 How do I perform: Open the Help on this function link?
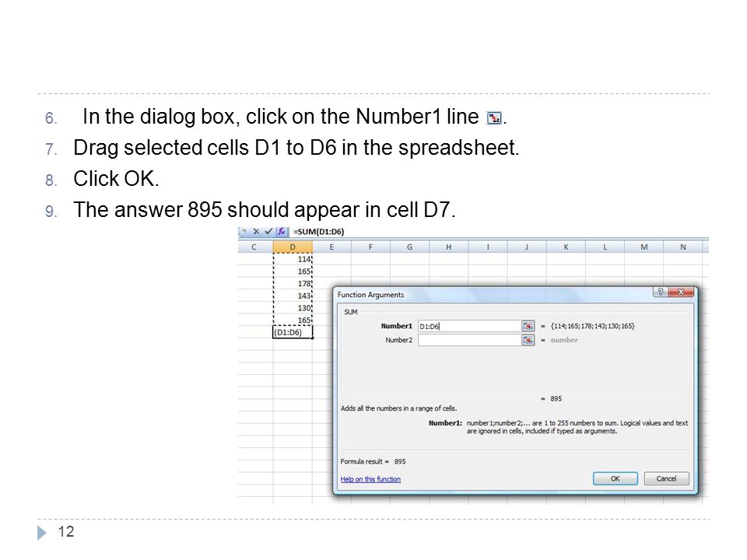[370, 479]
